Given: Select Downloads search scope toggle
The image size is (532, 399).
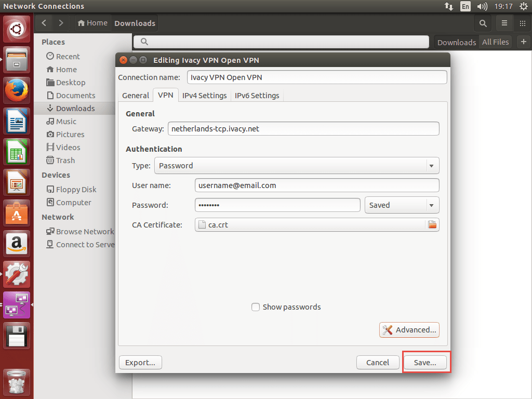Looking at the screenshot, I should click(456, 42).
